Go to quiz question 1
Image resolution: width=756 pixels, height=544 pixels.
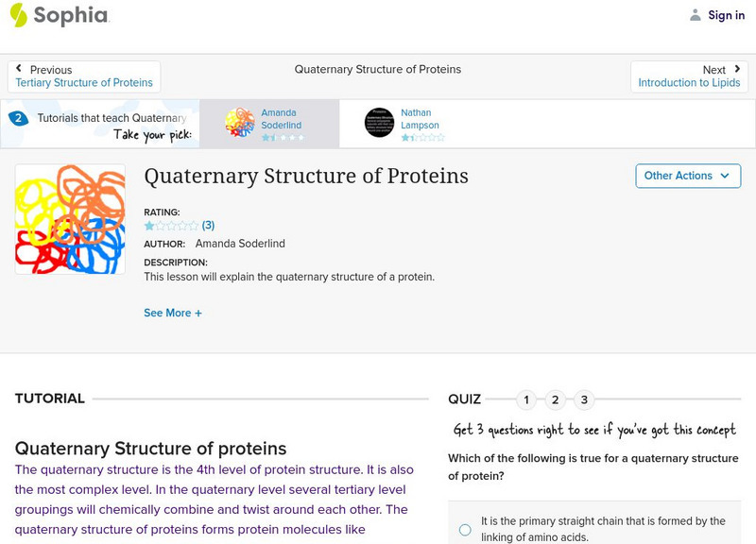point(525,399)
